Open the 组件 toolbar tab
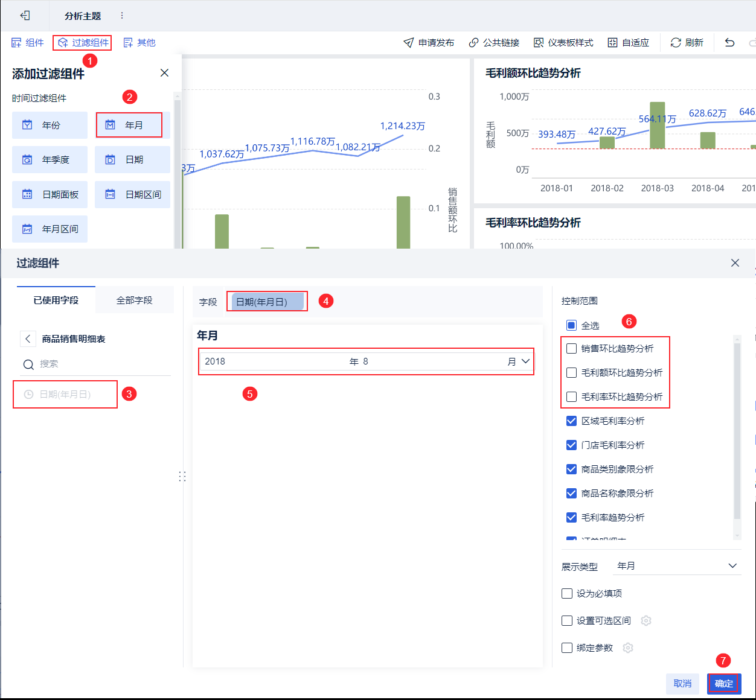The image size is (756, 700). coord(28,43)
